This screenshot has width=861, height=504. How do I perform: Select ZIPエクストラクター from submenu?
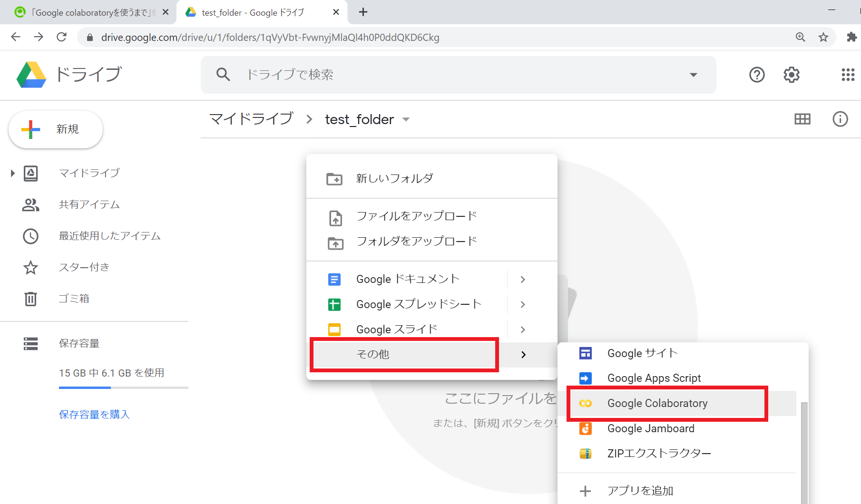[677, 454]
